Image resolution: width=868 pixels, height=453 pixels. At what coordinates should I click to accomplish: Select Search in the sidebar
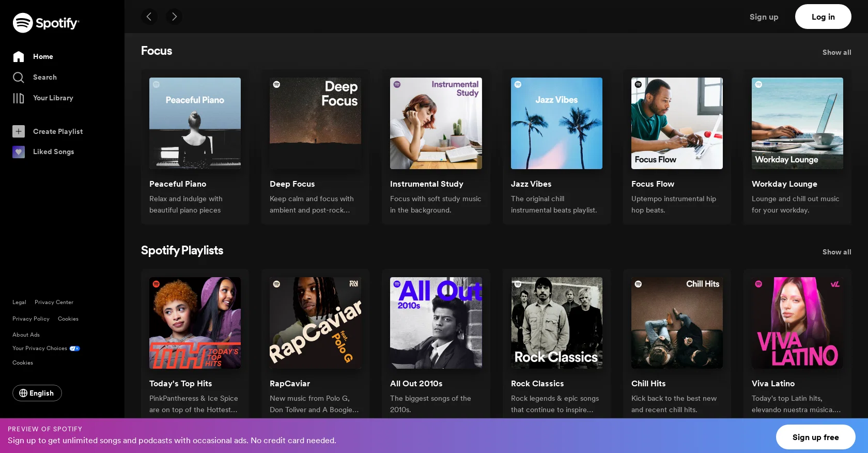[x=45, y=77]
